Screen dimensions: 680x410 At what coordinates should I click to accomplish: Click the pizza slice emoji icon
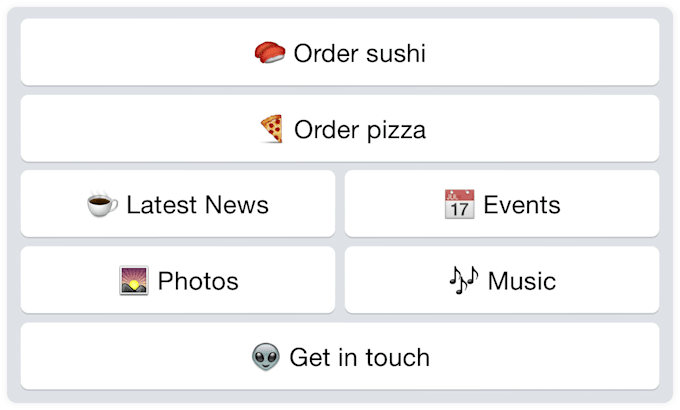(271, 129)
